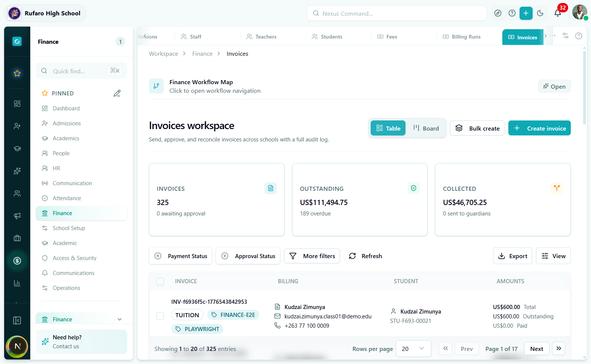Open the Teachers tab
The width and height of the screenshot is (591, 364).
pos(261,37)
